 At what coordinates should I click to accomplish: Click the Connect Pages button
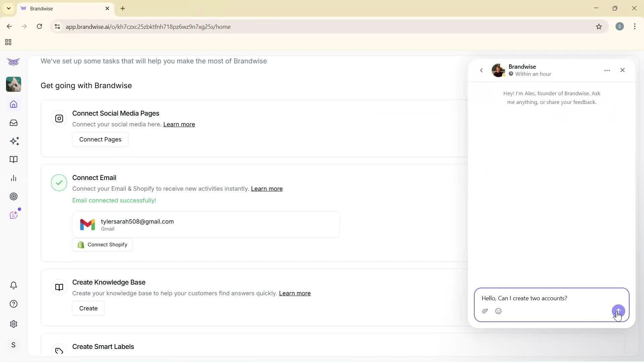[x=100, y=139]
